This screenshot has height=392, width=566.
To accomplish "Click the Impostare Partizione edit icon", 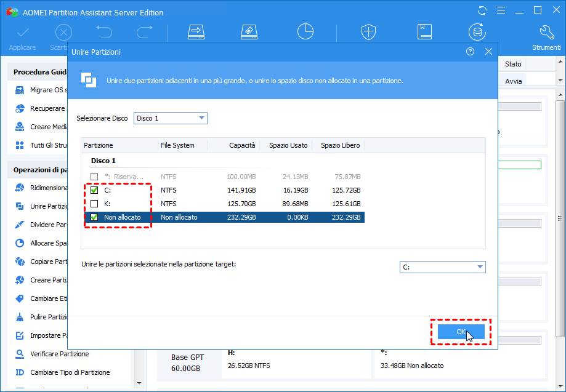I will click(20, 335).
